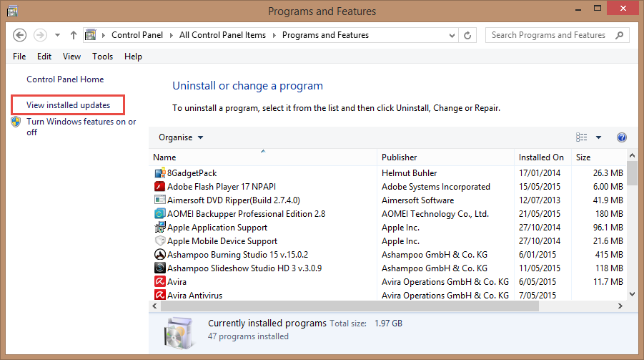Screen dimensions: 644x360
Task: Click the Aimersoft DVD Ripper icon
Action: [x=160, y=200]
